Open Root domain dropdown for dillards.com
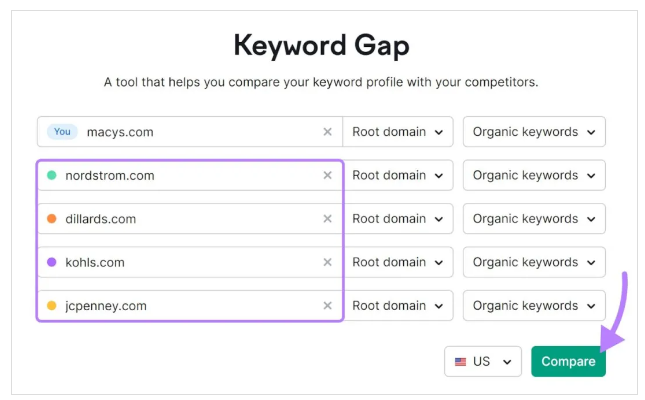Viewport: 645px width, 400px height. [398, 219]
